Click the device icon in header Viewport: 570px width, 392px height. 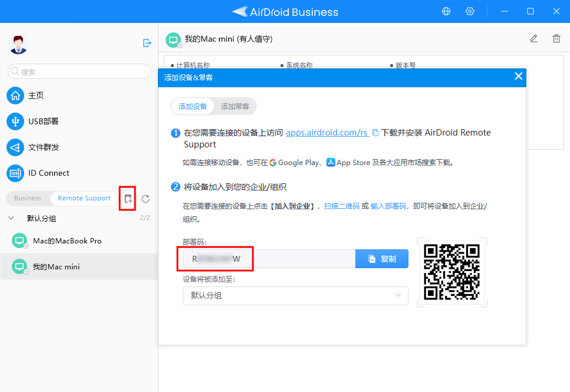click(x=173, y=40)
